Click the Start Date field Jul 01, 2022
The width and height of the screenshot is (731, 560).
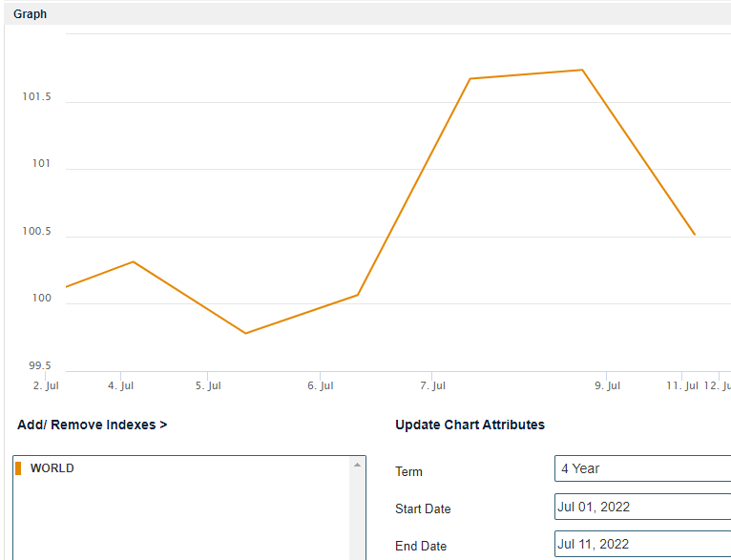(641, 507)
